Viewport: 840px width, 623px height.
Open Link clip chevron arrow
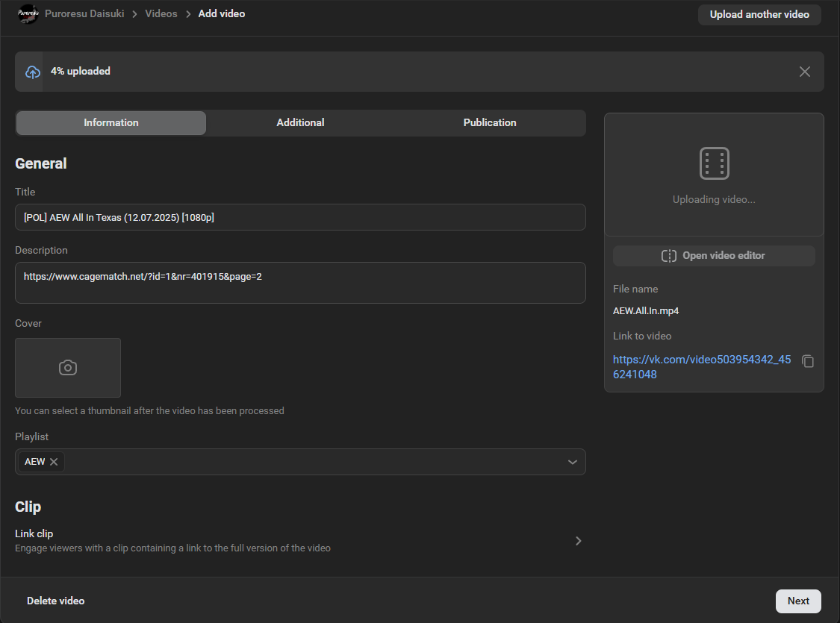[x=579, y=541]
